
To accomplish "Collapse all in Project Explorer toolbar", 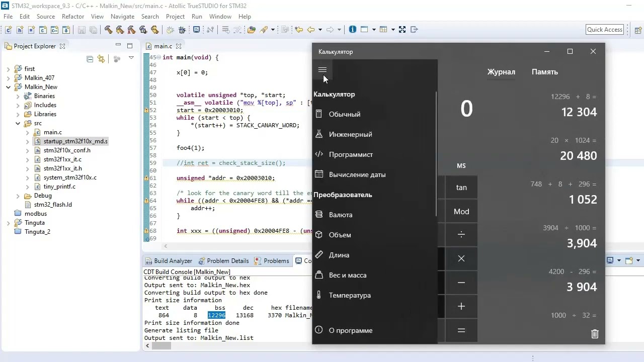I will pyautogui.click(x=90, y=59).
